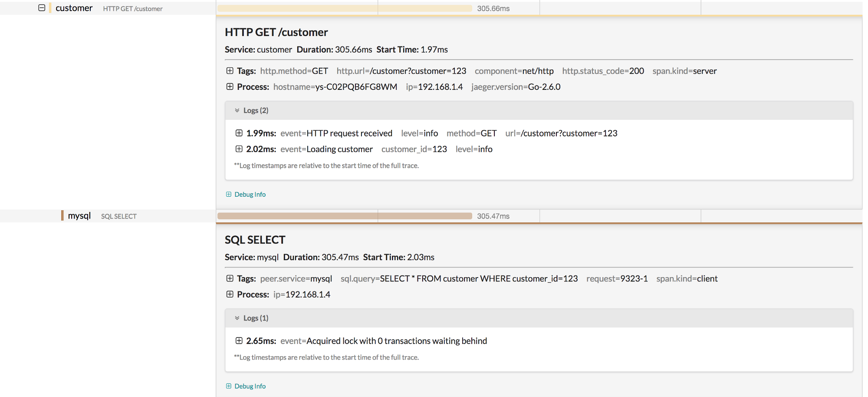Click the http.url=/customer?customer=123 tag
Viewport: 868px width, 397px height.
(401, 71)
